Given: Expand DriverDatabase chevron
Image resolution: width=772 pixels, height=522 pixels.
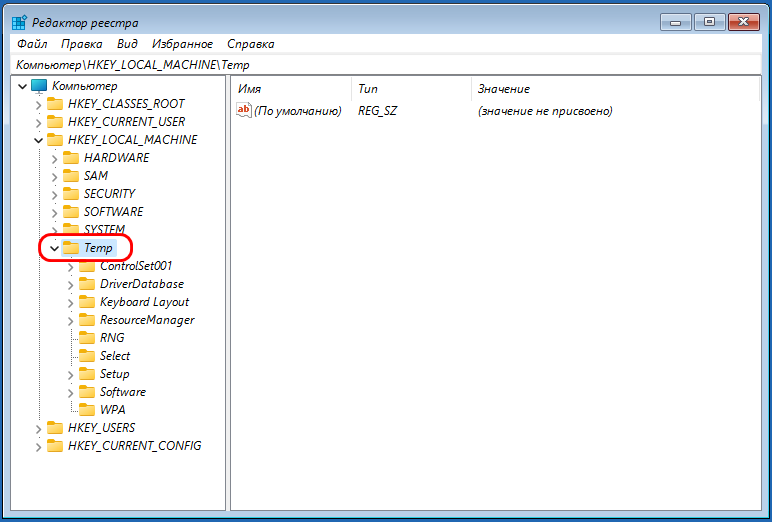Looking at the screenshot, I should click(70, 285).
